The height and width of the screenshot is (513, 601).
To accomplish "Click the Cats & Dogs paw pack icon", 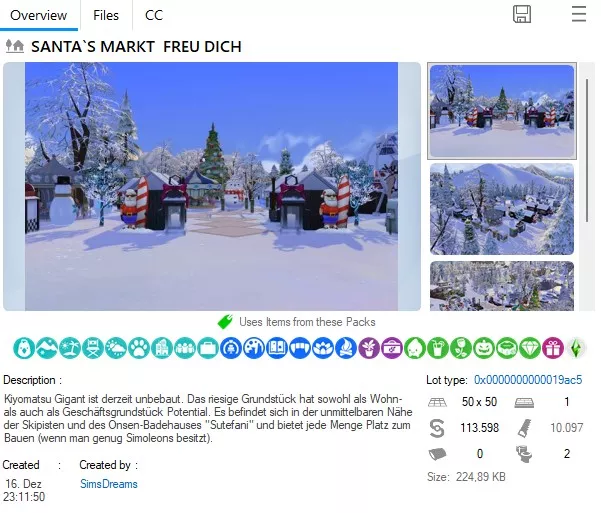I will (139, 348).
